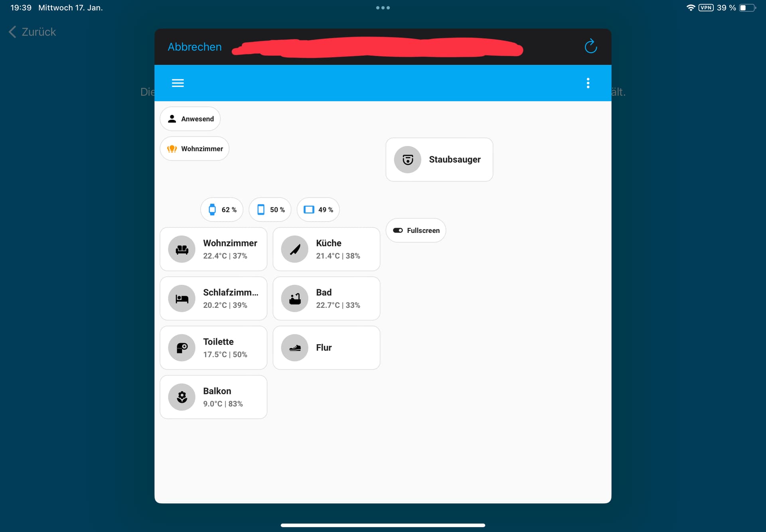Open the tablet battery 49 % chip
The image size is (766, 532).
coord(318,210)
